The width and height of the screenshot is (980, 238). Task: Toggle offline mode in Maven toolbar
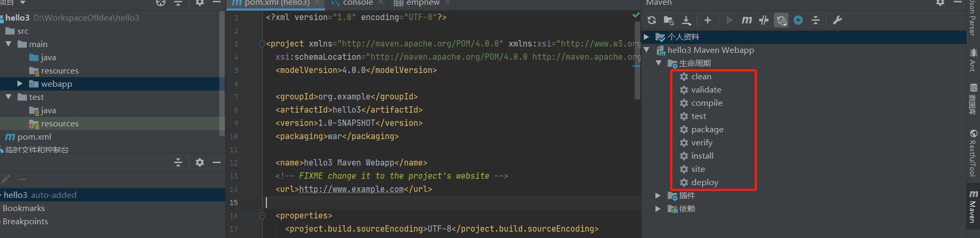764,20
